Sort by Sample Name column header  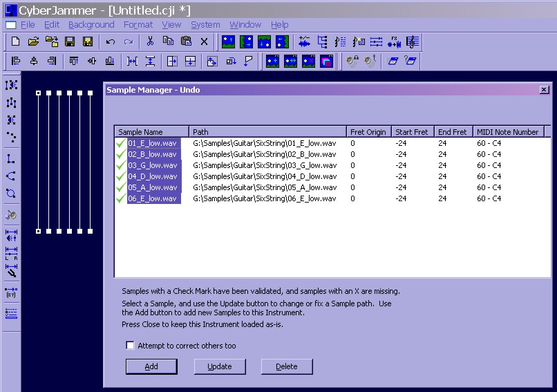pyautogui.click(x=151, y=132)
